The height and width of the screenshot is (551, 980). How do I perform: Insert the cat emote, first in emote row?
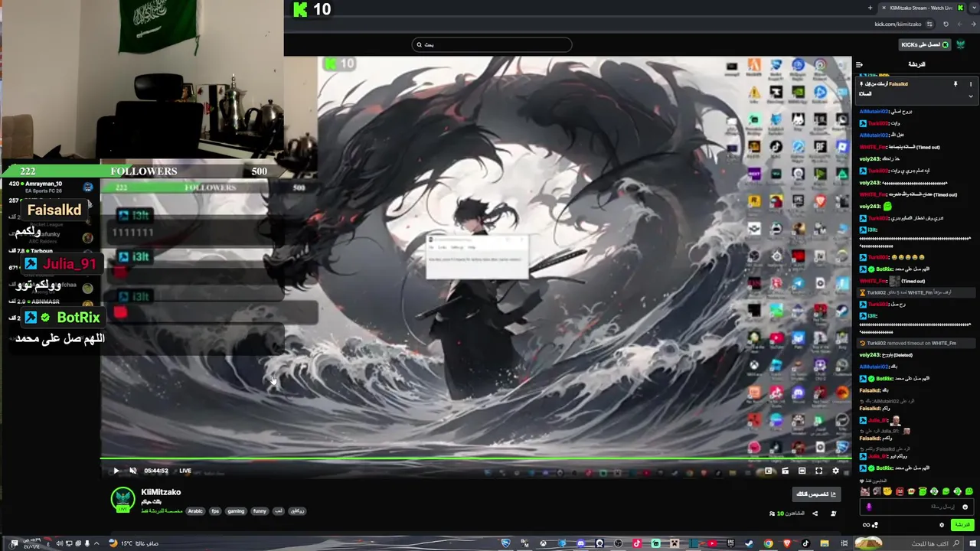pos(865,491)
